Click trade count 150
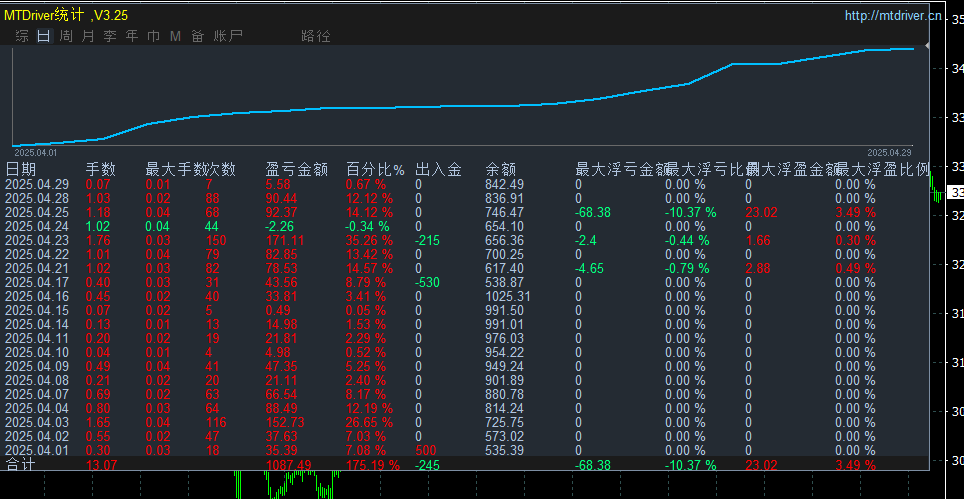This screenshot has height=499, width=964. [x=216, y=240]
